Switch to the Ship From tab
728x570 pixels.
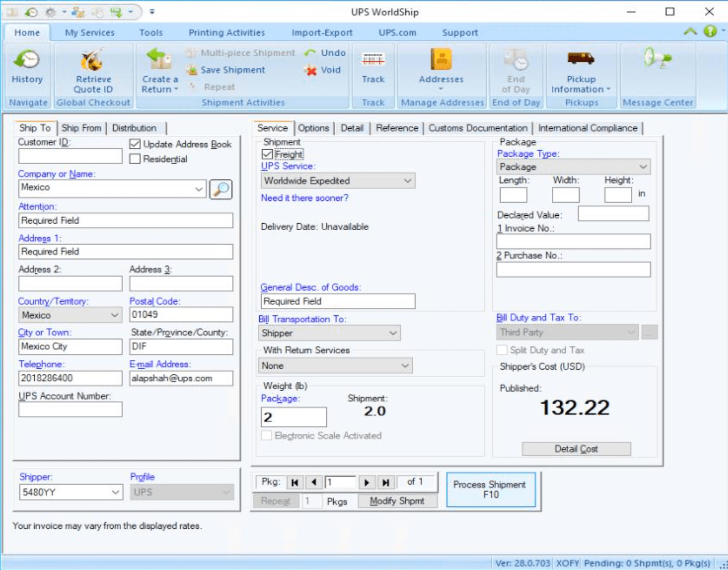point(81,128)
